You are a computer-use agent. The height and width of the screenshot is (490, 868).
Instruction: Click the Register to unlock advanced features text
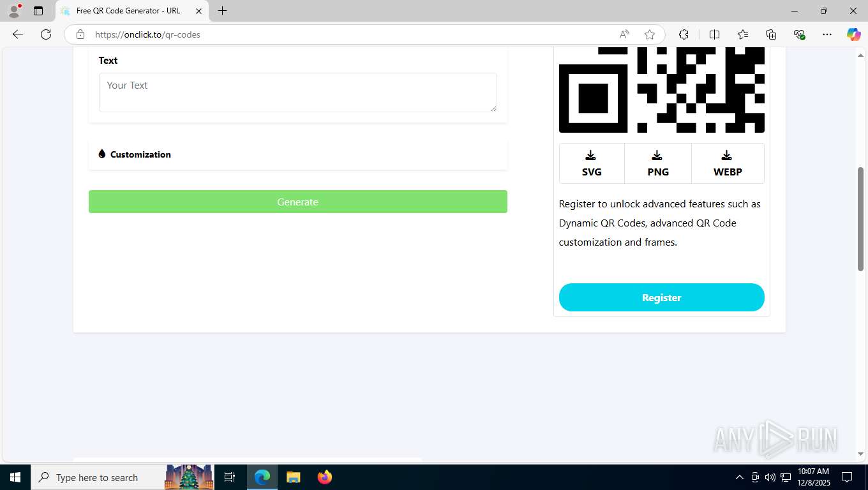tap(660, 223)
